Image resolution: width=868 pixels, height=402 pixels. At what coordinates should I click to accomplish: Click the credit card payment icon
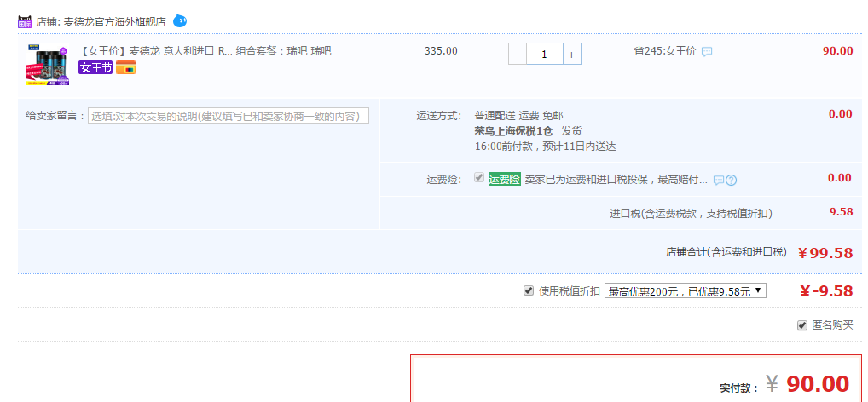(x=125, y=68)
